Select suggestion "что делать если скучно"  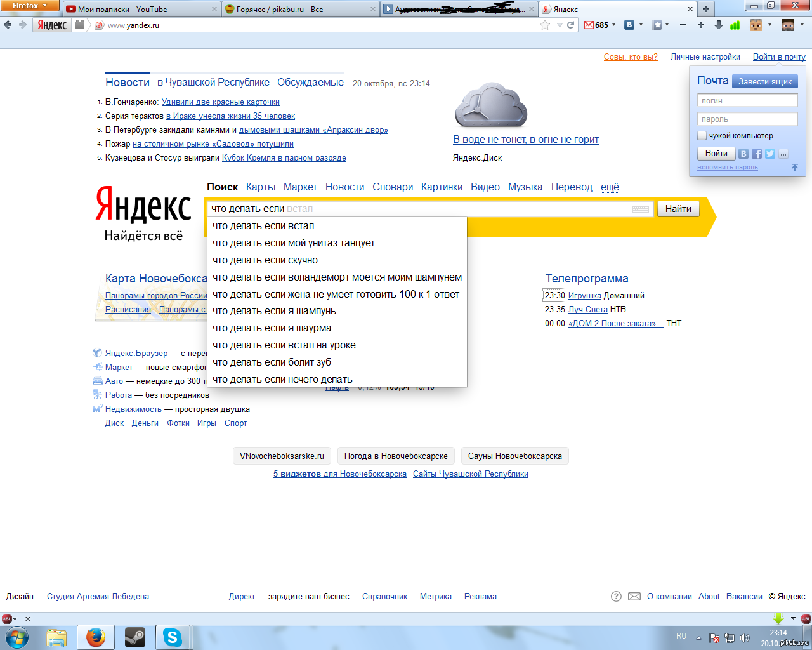coord(265,260)
